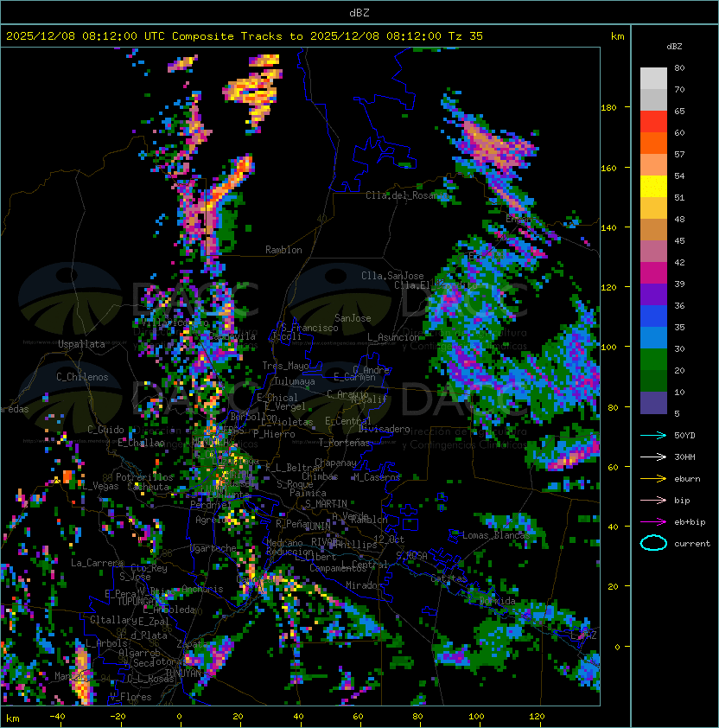Click the Composite Tracks timestamp header text

click(x=245, y=36)
